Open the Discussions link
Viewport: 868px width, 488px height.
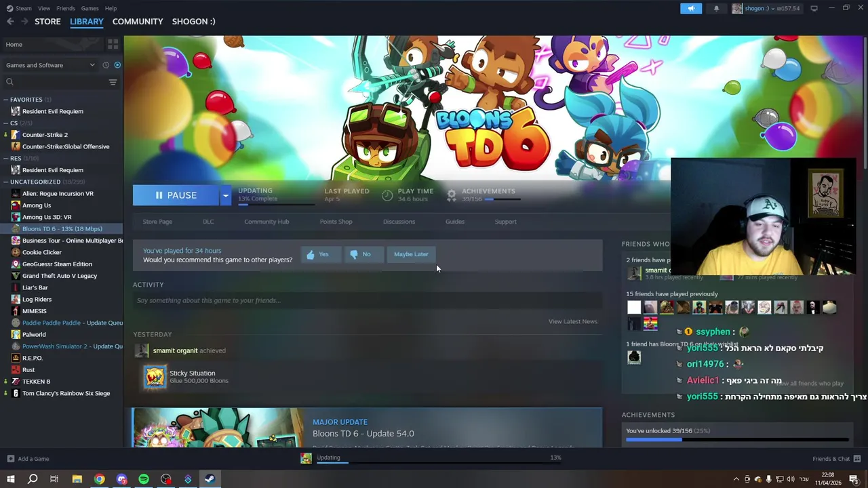[399, 222]
